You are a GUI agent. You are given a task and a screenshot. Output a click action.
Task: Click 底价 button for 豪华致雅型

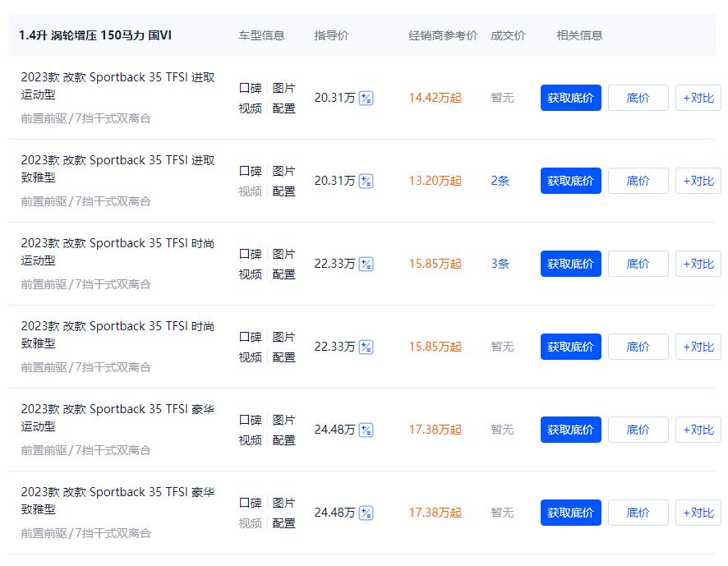tap(638, 512)
